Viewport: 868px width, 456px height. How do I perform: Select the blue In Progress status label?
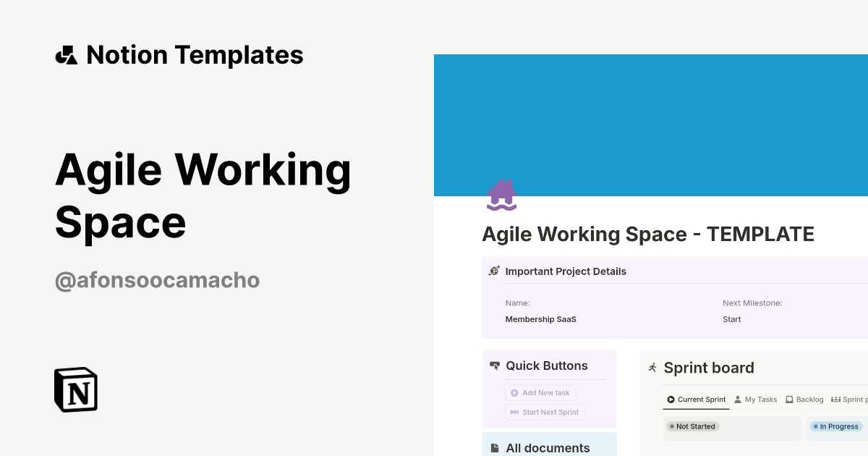(x=835, y=426)
